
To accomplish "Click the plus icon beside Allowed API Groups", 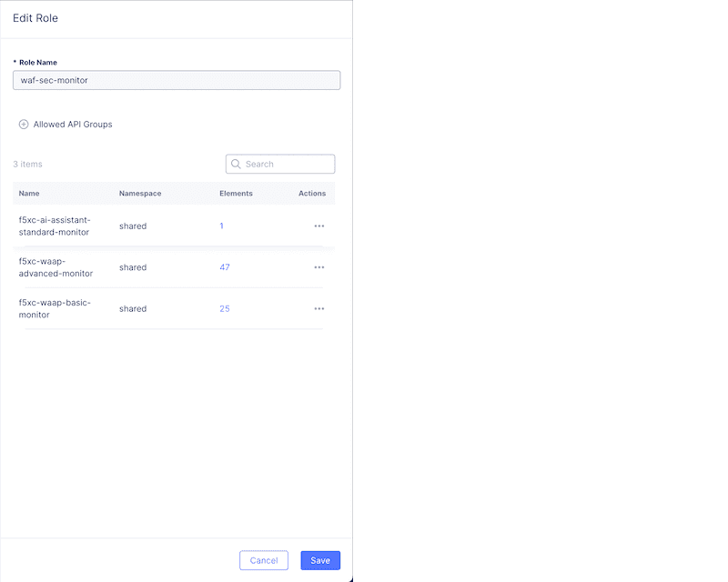I will 24,125.
